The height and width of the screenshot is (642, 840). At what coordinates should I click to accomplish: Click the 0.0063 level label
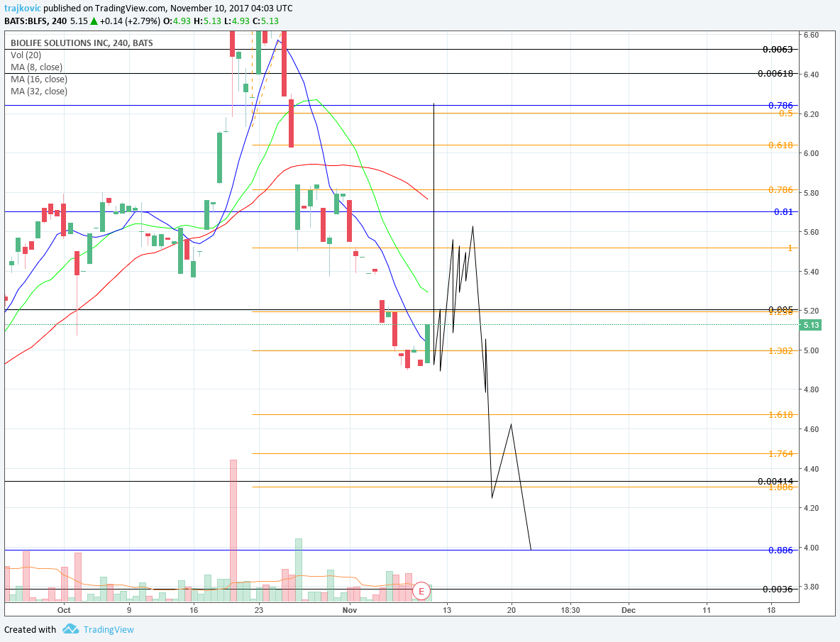click(x=778, y=49)
